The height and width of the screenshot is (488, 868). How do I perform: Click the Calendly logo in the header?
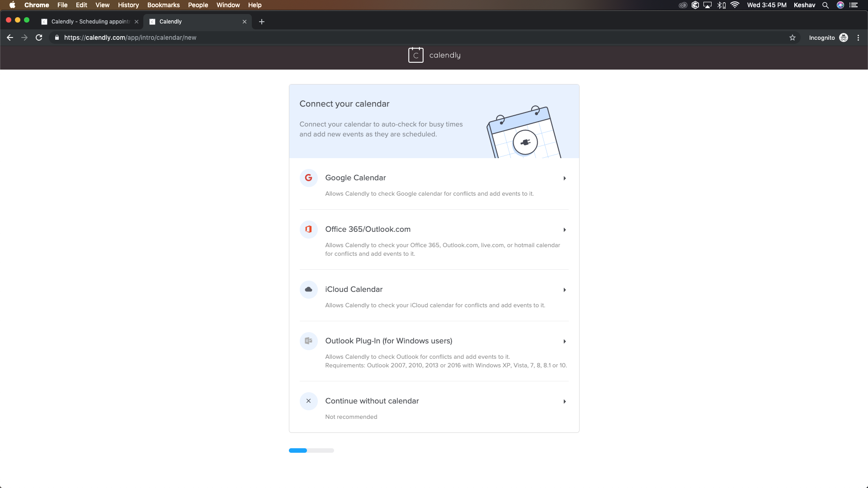click(x=434, y=55)
